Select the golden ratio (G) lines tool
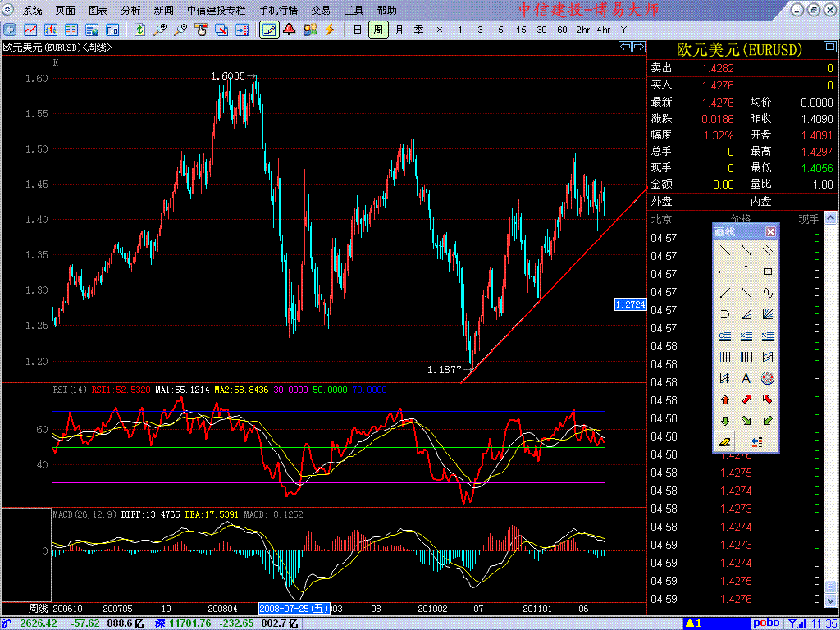Screen dimensions: 840x630 coord(724,336)
